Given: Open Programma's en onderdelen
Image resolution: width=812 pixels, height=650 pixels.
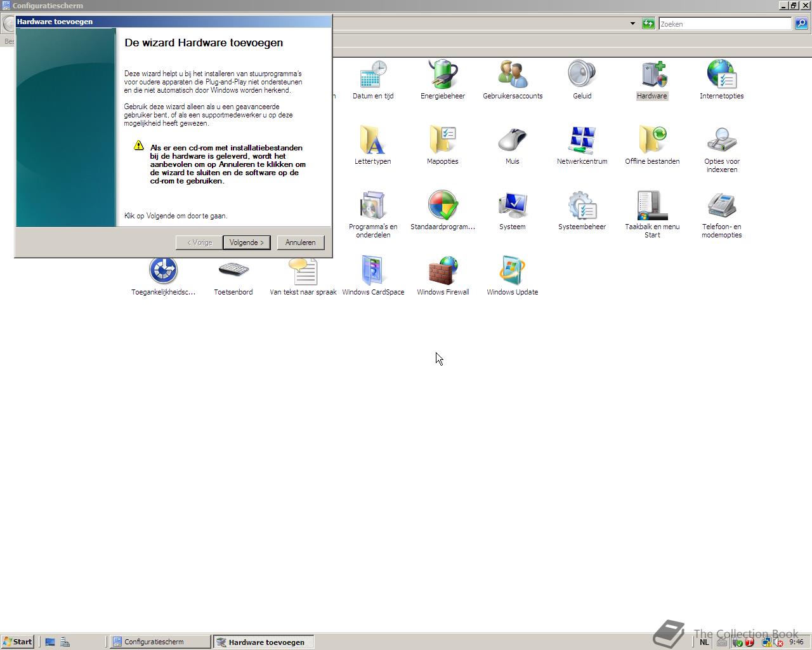Looking at the screenshot, I should [373, 215].
